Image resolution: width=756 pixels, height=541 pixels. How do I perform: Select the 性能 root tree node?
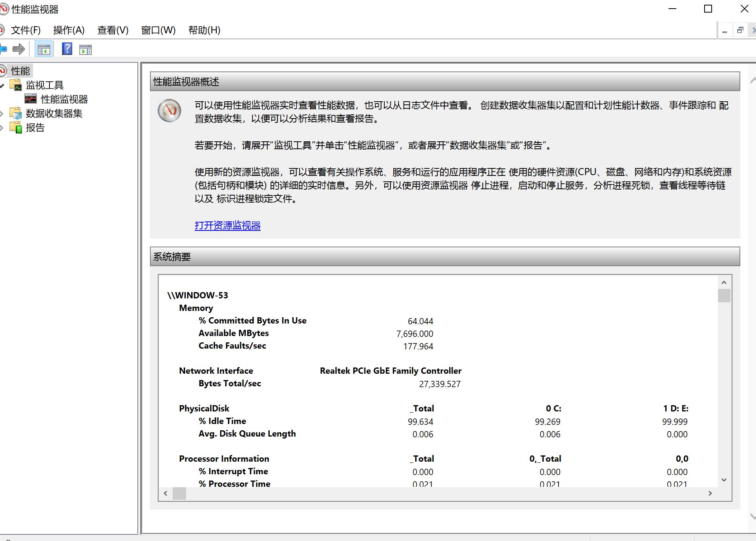(20, 71)
